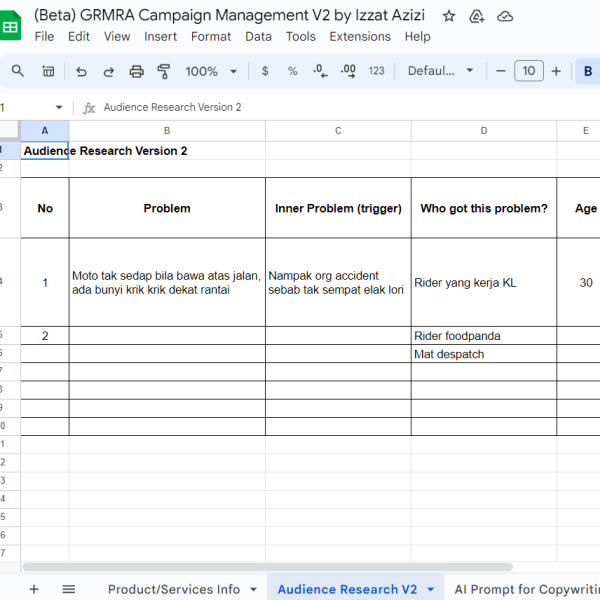Print the spreadsheet with printer icon

[x=137, y=71]
